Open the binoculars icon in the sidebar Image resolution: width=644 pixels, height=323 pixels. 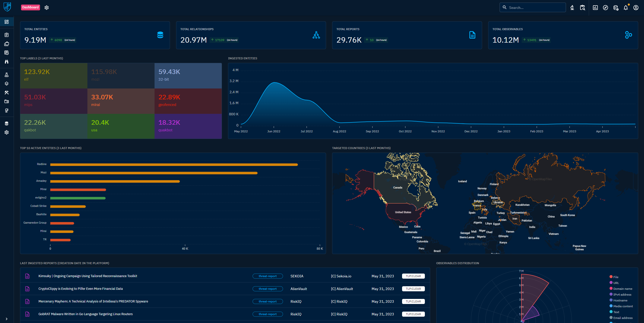pyautogui.click(x=7, y=62)
